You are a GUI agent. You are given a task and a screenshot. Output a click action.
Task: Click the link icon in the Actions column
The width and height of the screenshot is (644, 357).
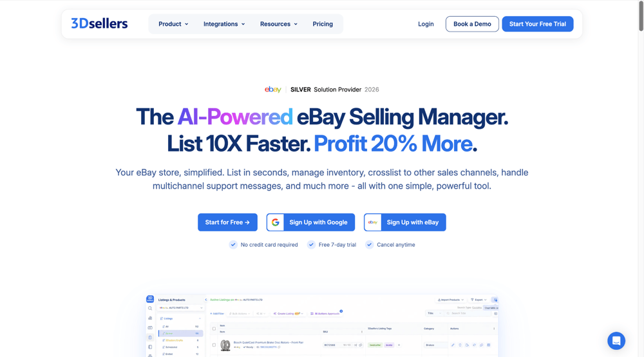481,345
